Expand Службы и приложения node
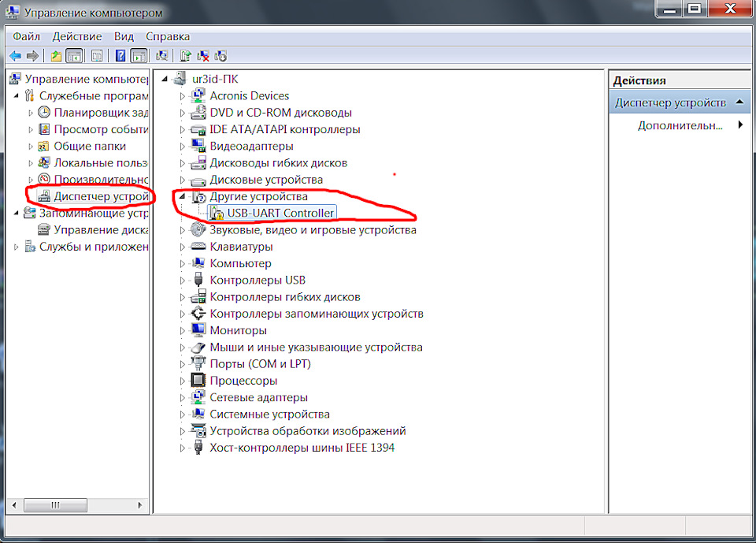 pos(17,247)
